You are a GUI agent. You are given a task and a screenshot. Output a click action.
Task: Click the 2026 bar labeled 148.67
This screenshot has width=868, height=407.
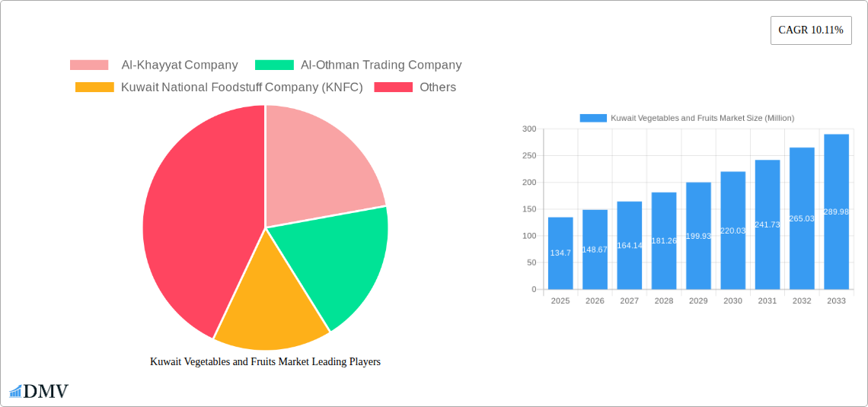[x=595, y=250]
